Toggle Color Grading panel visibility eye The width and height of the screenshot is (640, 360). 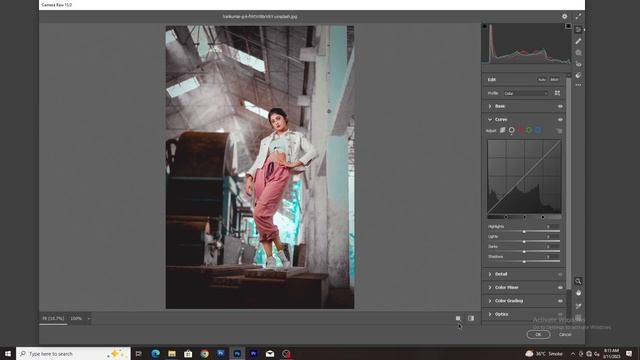click(x=560, y=301)
